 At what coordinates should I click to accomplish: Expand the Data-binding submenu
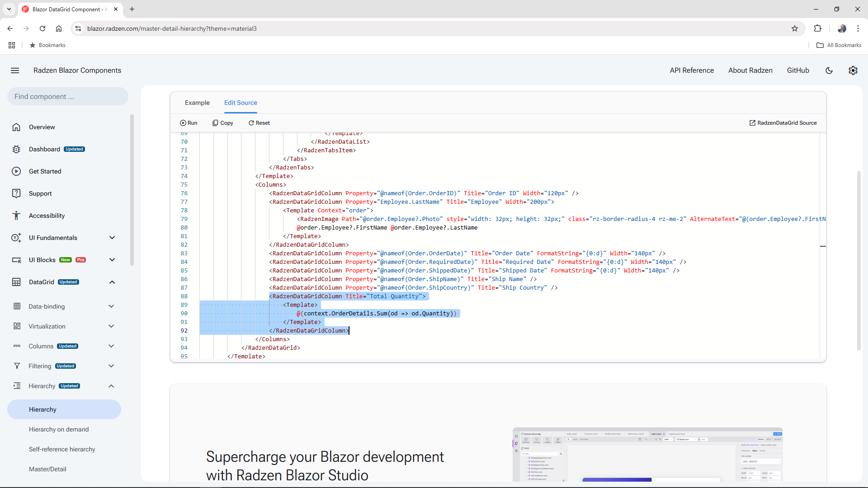[111, 306]
